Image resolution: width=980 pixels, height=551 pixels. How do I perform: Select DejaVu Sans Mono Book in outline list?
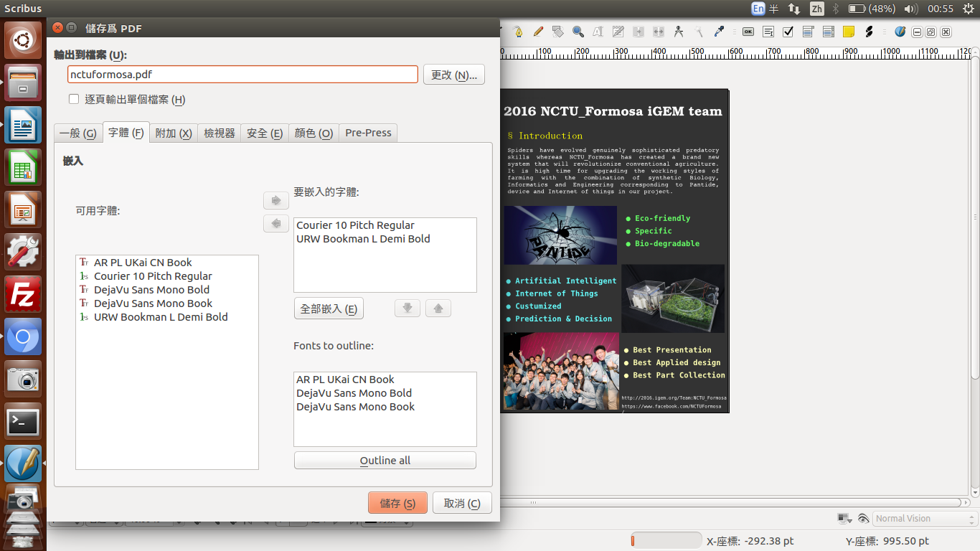pos(355,407)
